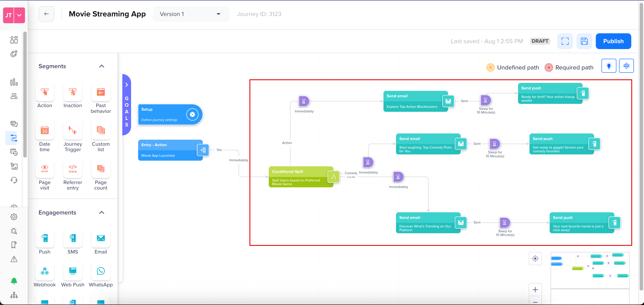Click the recenter icon above the minimap

[x=535, y=259]
